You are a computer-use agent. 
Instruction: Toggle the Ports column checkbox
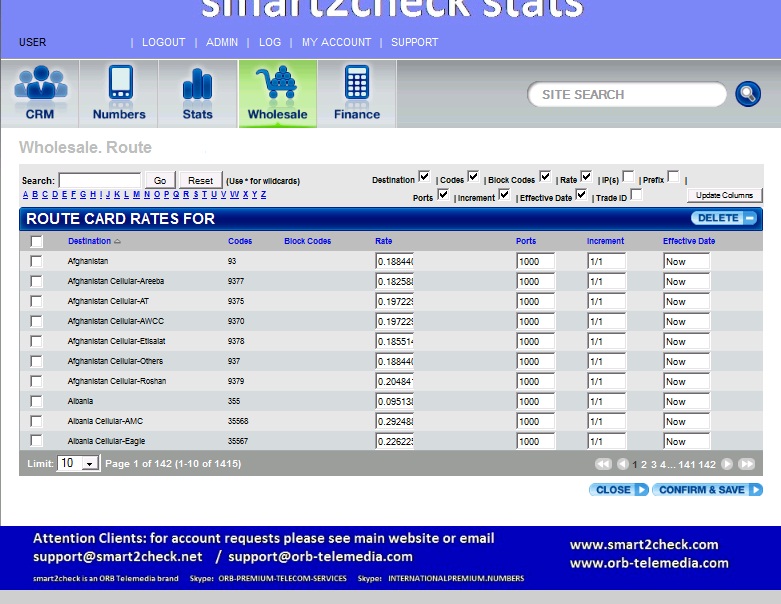(443, 194)
